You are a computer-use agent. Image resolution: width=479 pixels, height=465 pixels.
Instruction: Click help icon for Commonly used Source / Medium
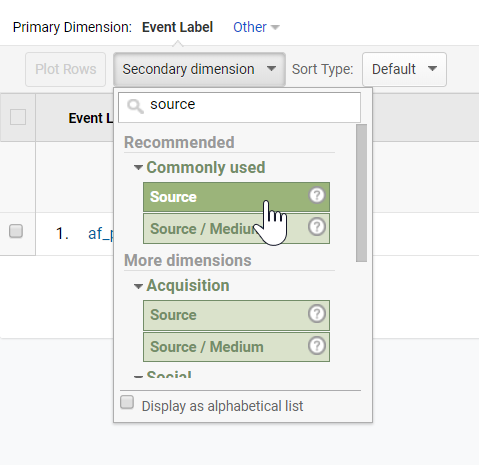317,227
